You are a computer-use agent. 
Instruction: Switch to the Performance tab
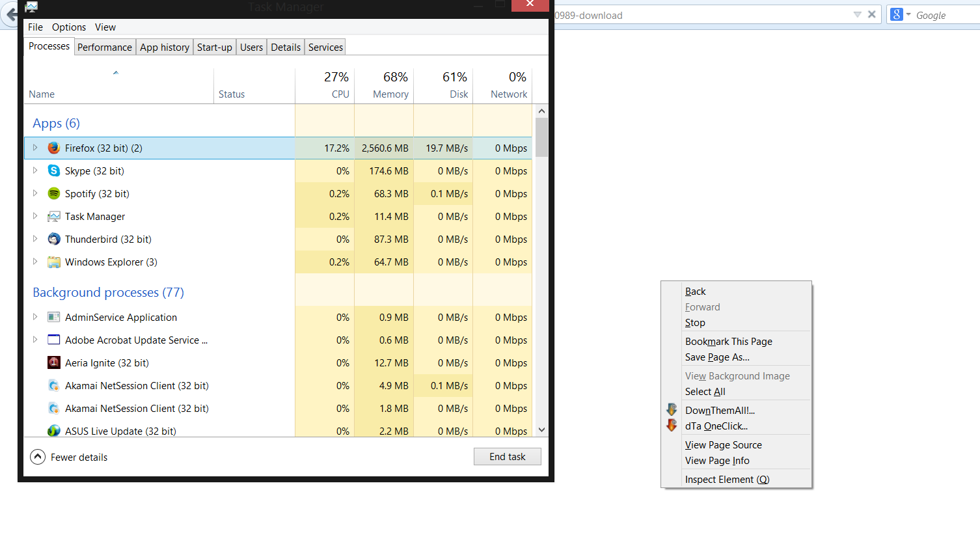coord(104,47)
